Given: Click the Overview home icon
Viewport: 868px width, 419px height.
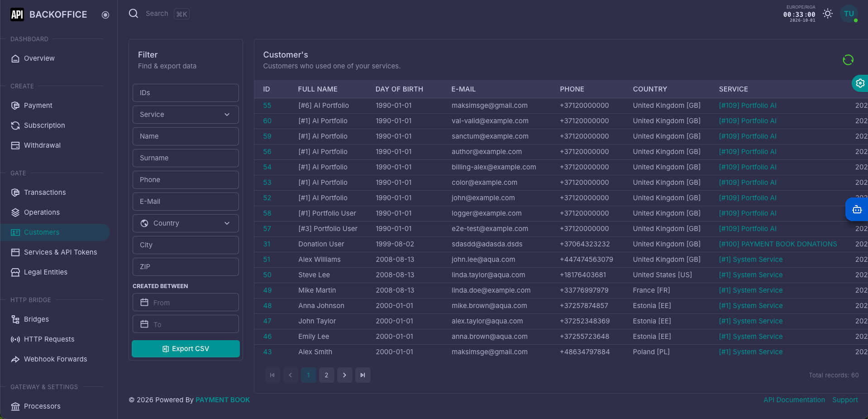Looking at the screenshot, I should pyautogui.click(x=15, y=58).
